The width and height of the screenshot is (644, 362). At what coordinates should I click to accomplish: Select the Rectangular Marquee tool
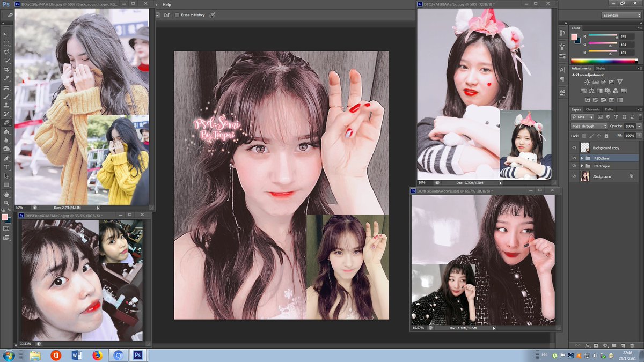coord(7,43)
